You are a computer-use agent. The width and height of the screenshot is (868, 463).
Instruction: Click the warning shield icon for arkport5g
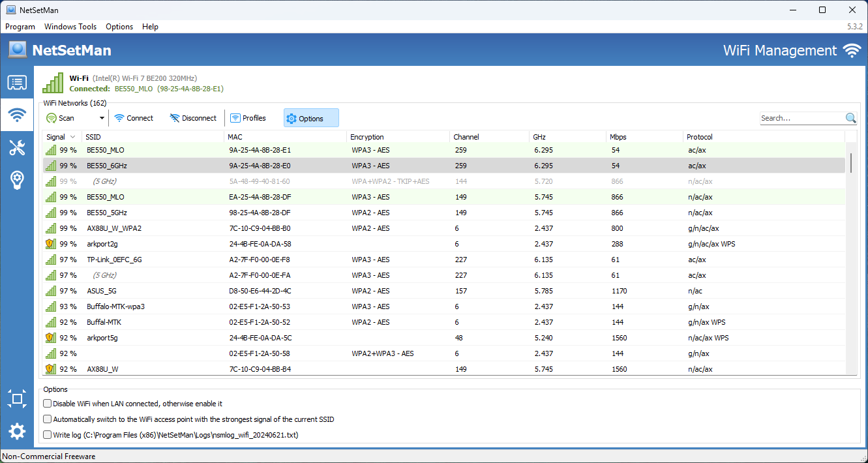coord(50,338)
